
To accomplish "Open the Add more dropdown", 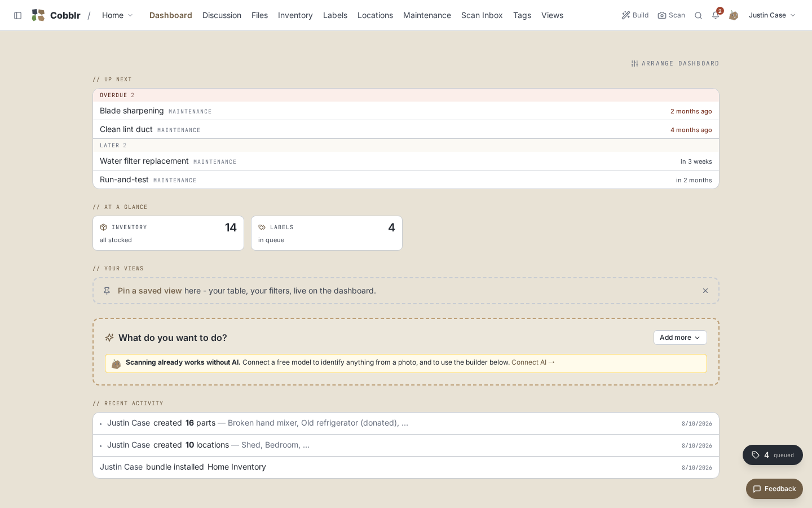I will tap(680, 338).
